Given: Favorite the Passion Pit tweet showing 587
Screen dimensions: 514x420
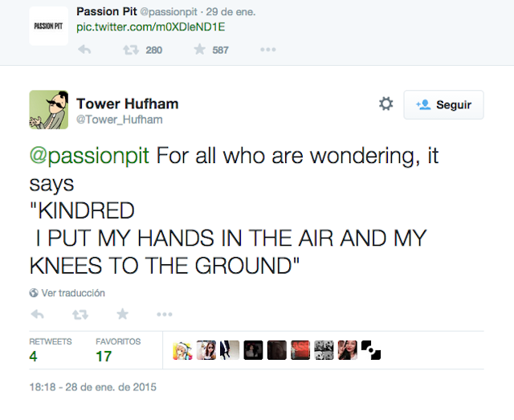Looking at the screenshot, I should coord(199,49).
